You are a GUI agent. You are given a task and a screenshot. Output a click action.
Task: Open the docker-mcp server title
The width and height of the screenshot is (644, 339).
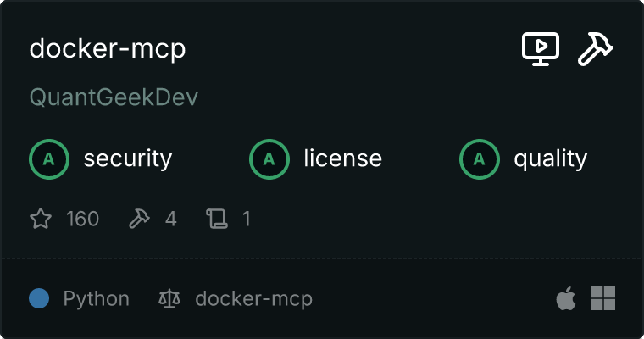108,48
